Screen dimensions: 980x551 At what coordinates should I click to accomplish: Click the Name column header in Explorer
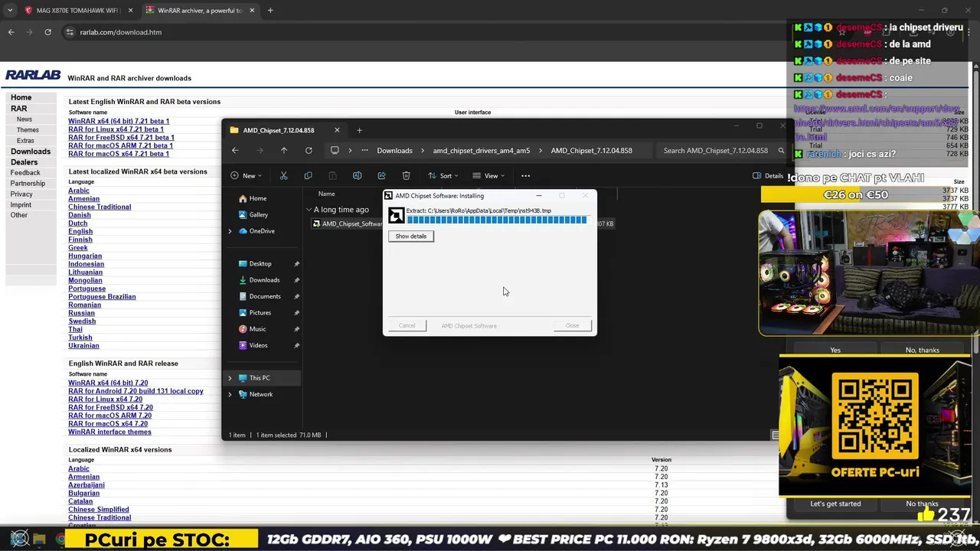(327, 194)
